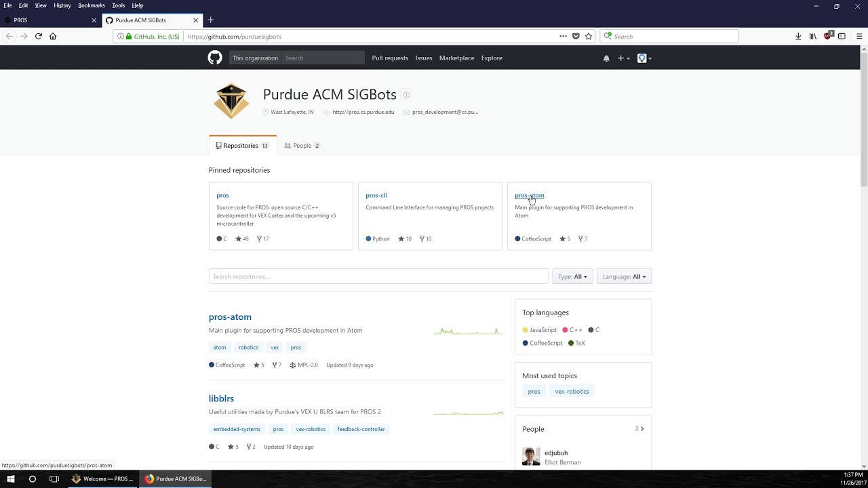868x488 pixels.
Task: Open the Bookmarks menu
Action: [x=92, y=5]
